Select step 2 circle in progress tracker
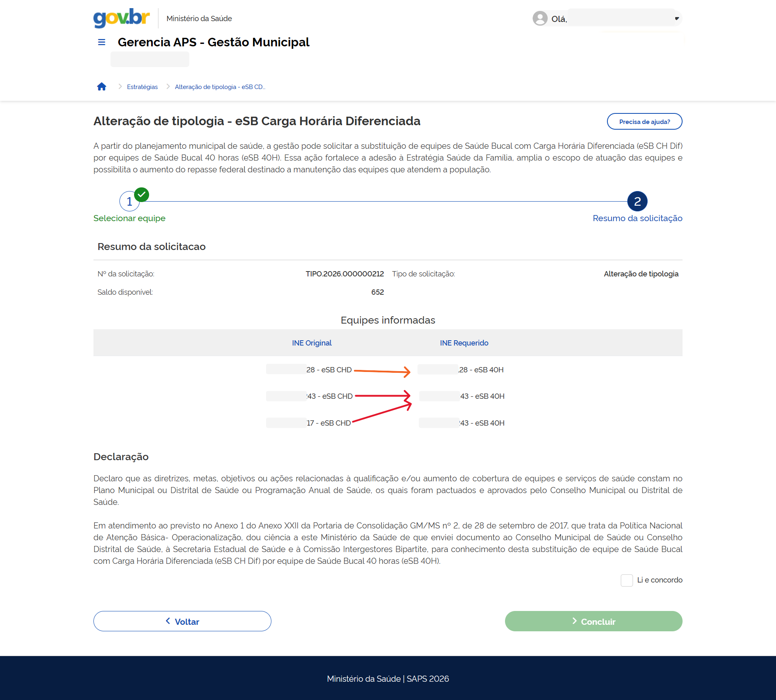 (637, 201)
